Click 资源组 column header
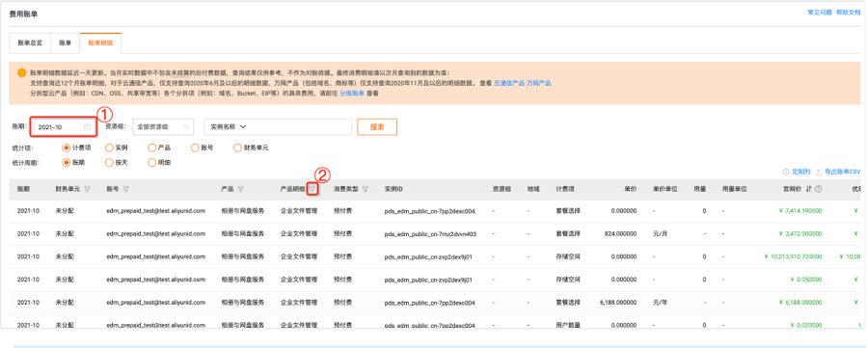The width and height of the screenshot is (868, 348). point(501,189)
